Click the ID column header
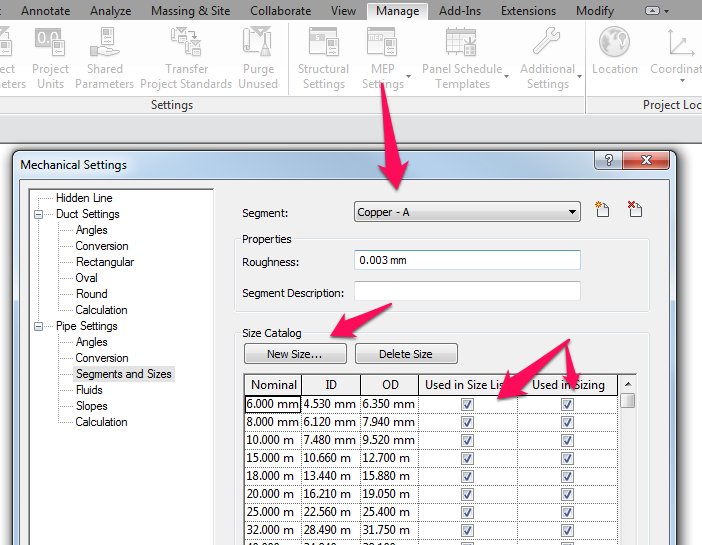702x545 pixels. [x=331, y=385]
